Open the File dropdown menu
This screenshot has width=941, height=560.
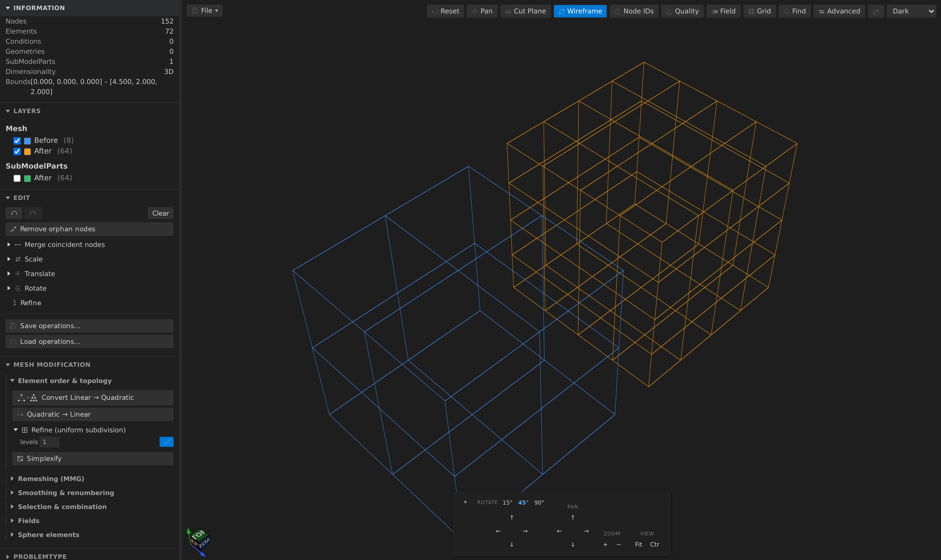[x=204, y=11]
